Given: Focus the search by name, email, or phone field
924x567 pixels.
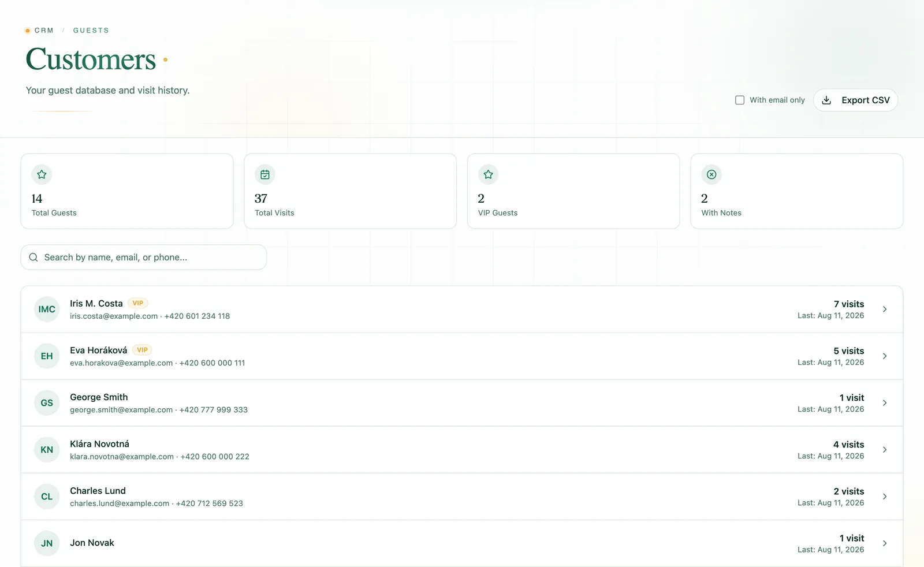Looking at the screenshot, I should pos(144,258).
